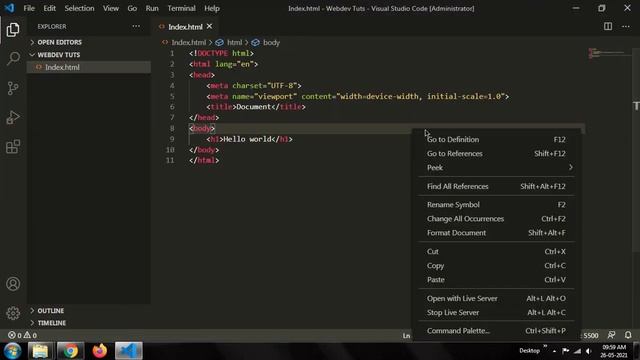Open File Explorer from taskbar
The width and height of the screenshot is (640, 360).
point(40,351)
